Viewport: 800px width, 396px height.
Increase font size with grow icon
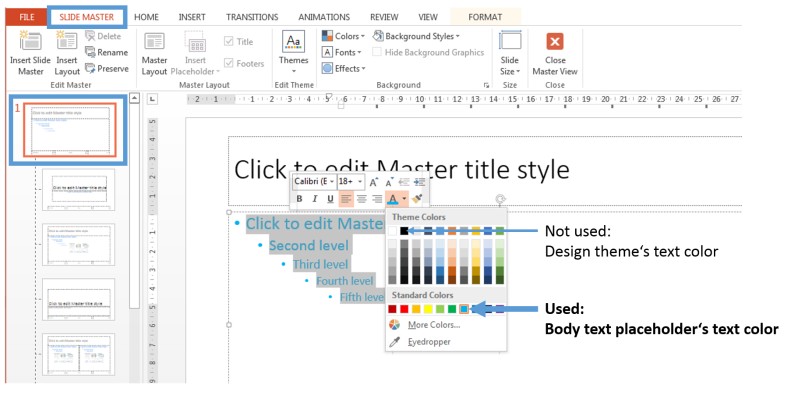374,182
